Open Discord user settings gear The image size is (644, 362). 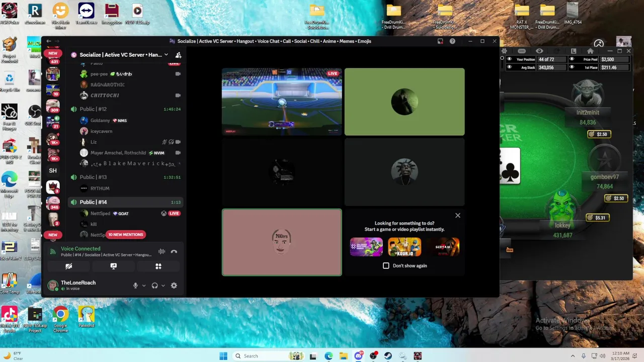tap(174, 286)
